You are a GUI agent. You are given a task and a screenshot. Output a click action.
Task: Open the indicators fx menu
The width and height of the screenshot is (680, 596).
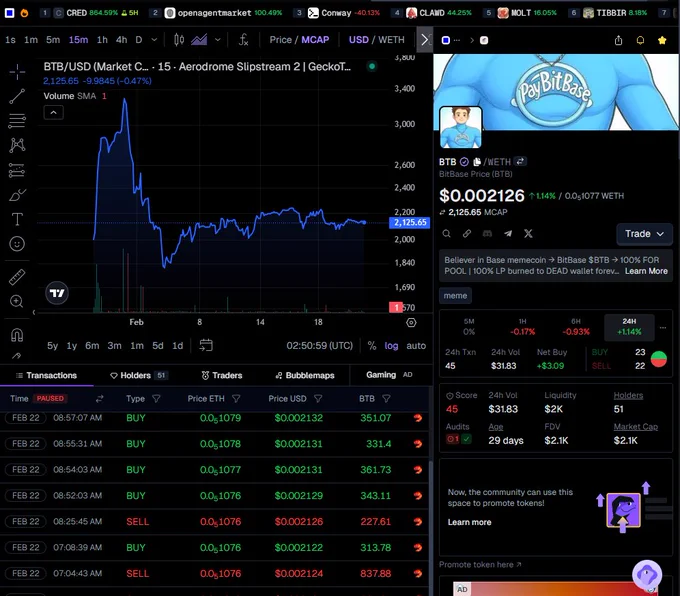tap(243, 40)
